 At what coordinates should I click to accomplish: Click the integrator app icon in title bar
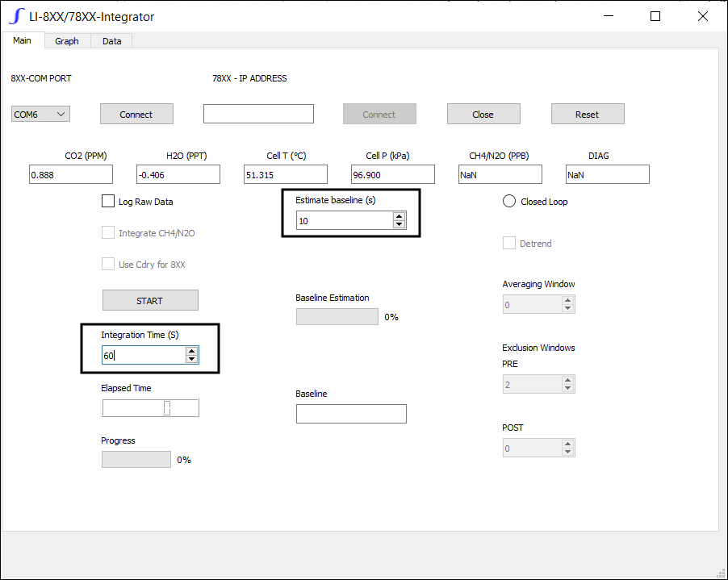point(16,17)
